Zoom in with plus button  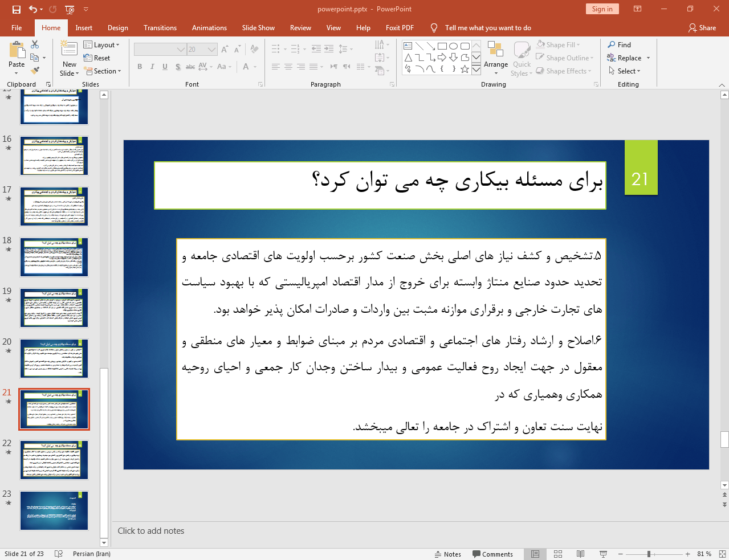(688, 554)
